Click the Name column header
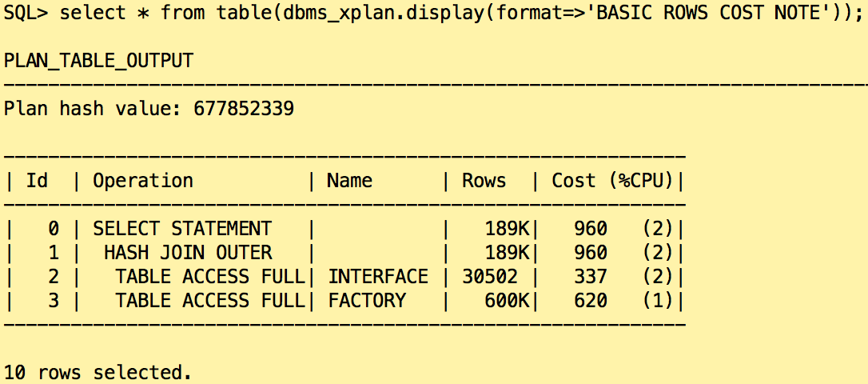The height and width of the screenshot is (384, 868). click(349, 181)
